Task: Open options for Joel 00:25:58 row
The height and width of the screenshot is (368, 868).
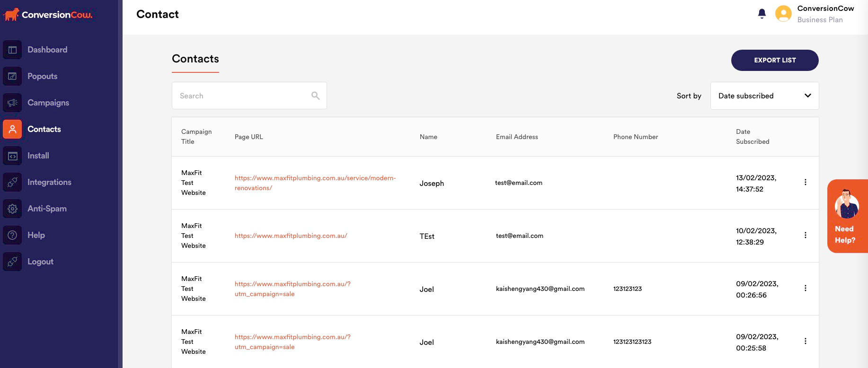Action: (806, 341)
